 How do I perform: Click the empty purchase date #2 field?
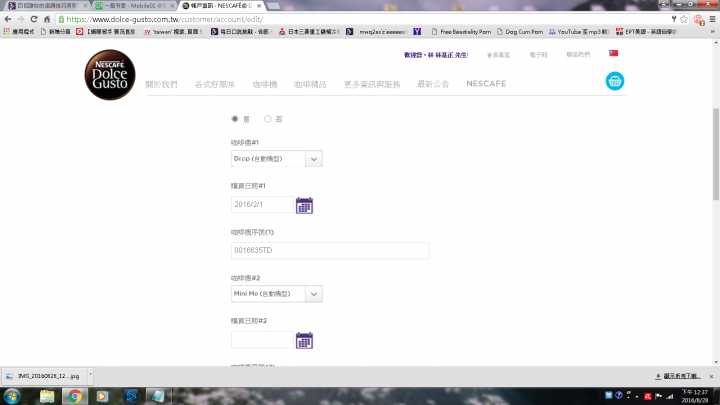click(262, 340)
